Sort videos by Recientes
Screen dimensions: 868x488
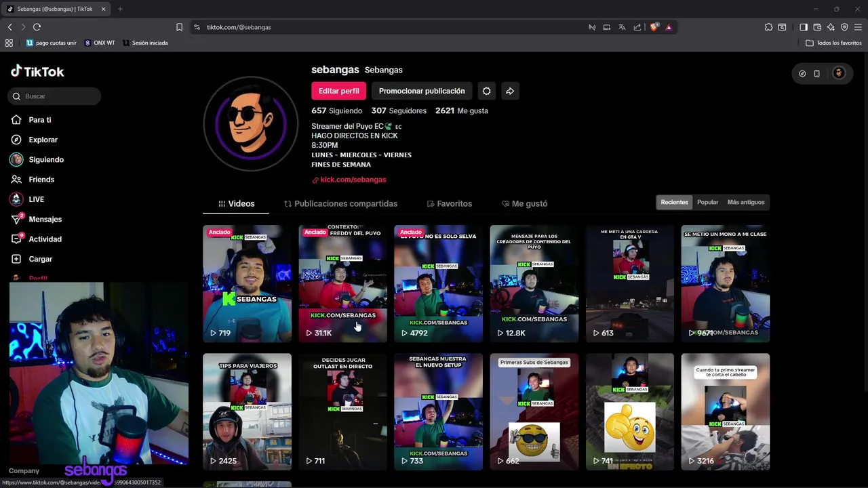coord(674,202)
